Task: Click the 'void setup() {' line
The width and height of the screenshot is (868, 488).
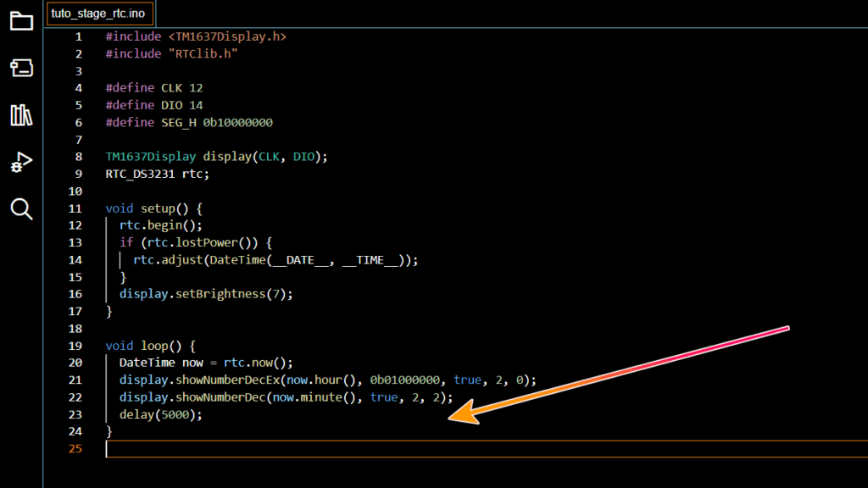Action: (x=154, y=208)
